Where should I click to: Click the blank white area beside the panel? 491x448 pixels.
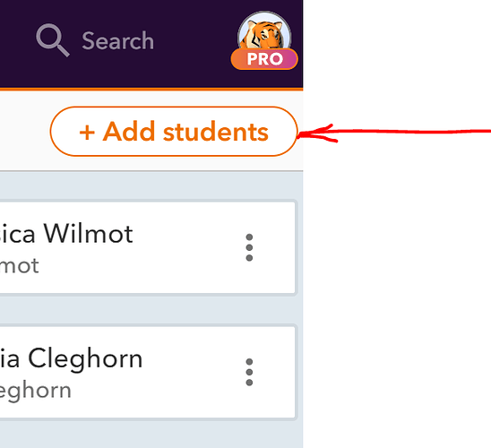(397, 281)
